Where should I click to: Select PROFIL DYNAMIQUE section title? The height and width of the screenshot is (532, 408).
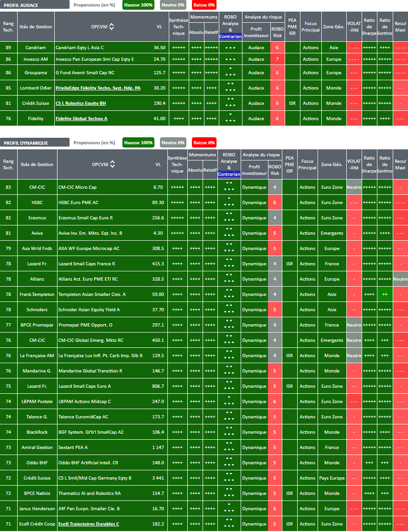[x=26, y=143]
